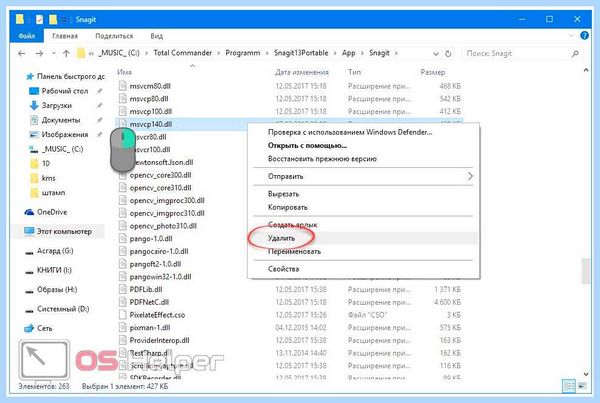
Task: Select file msvcm80.dll
Action: (x=150, y=86)
